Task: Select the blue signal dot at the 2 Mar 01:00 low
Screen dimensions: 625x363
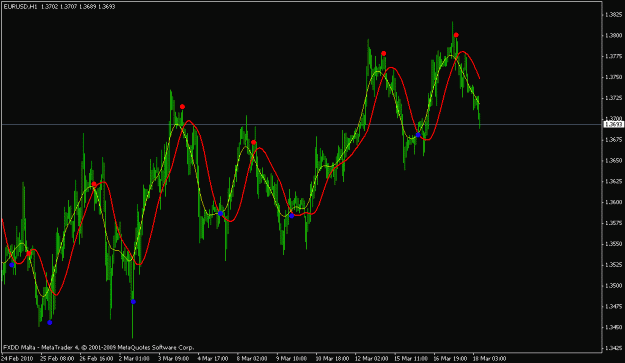Action: (133, 302)
